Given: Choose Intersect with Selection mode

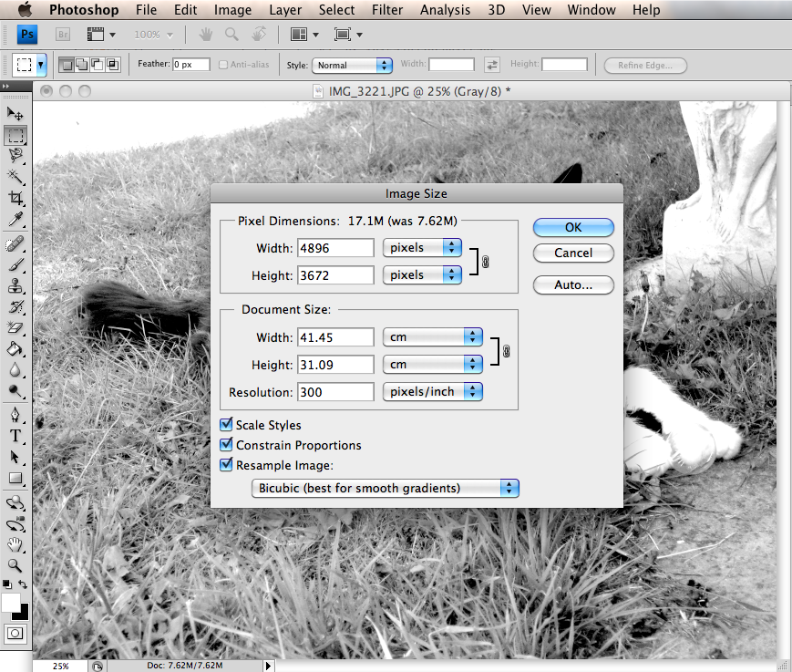Looking at the screenshot, I should click(x=113, y=65).
